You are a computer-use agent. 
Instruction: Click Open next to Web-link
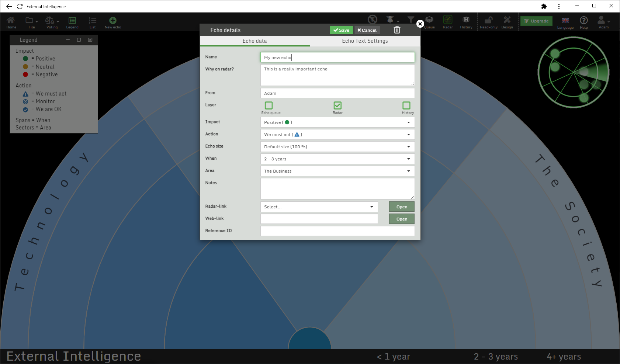tap(402, 219)
